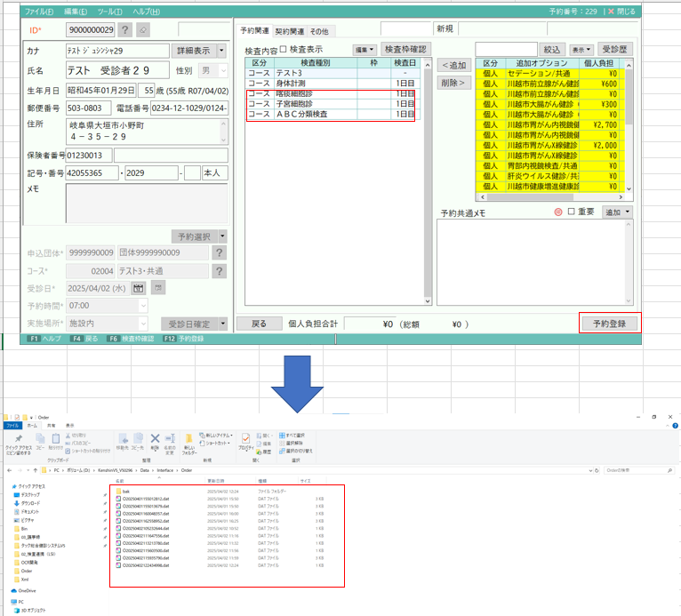Click the question mark icon beside 申込団体
The width and height of the screenshot is (681, 616).
tap(220, 252)
